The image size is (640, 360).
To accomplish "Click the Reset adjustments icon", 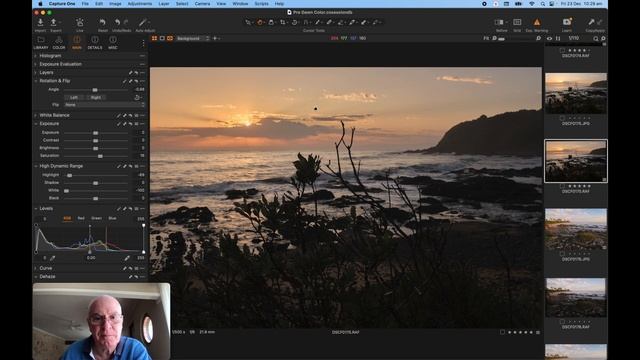I will [x=102, y=22].
